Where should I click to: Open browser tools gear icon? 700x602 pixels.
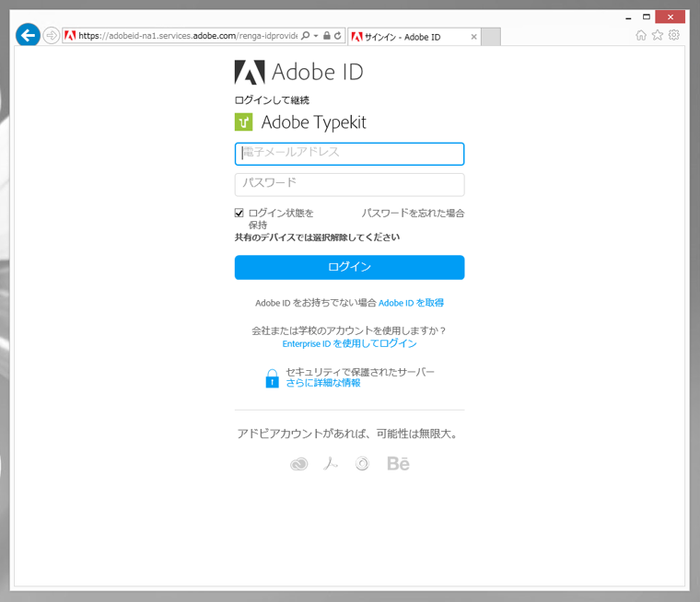673,35
